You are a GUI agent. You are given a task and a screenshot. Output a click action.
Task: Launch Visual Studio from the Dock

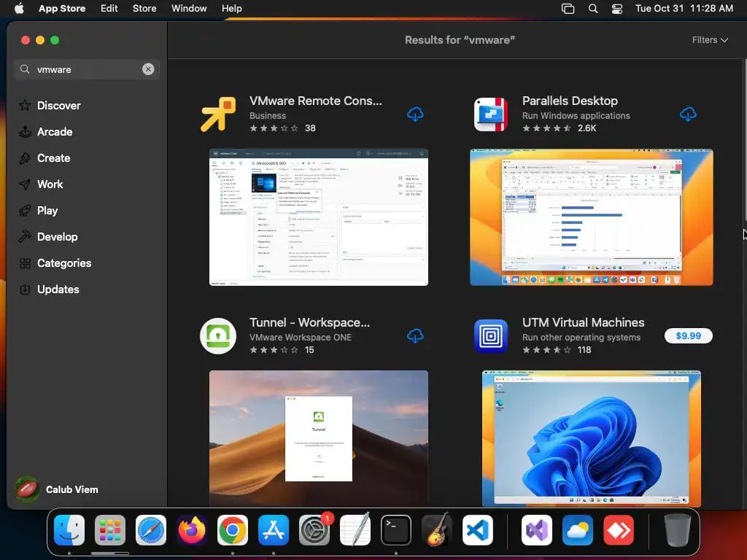coord(537,530)
